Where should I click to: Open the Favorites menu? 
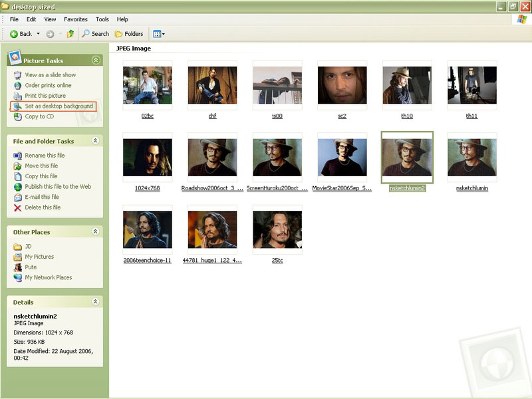pyautogui.click(x=76, y=19)
